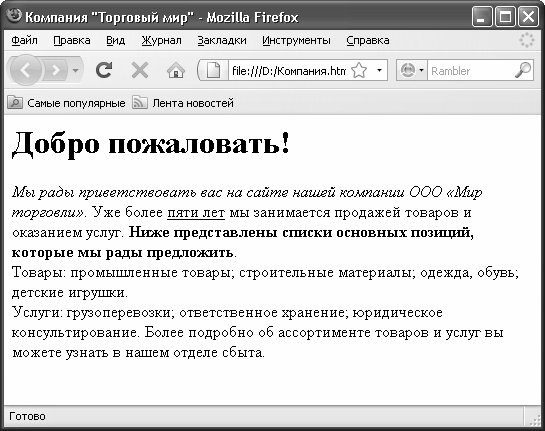This screenshot has height=431, width=545.
Task: Open the Самые популярные bookmarks folder
Action: 66,103
